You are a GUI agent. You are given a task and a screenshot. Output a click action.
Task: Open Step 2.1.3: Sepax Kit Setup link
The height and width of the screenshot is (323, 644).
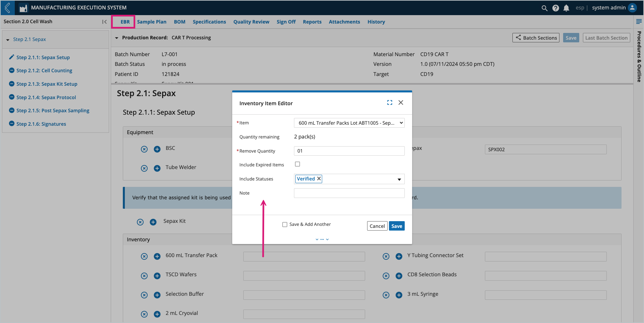pyautogui.click(x=47, y=84)
